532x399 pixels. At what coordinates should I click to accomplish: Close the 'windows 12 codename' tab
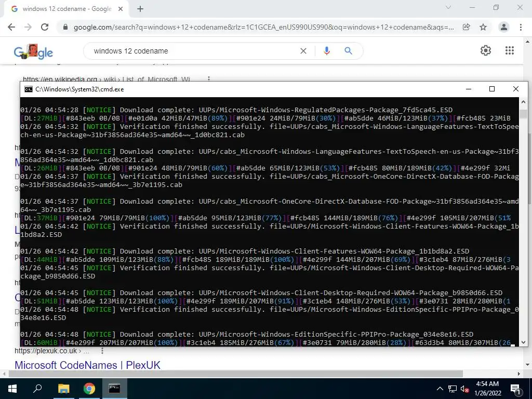121,9
